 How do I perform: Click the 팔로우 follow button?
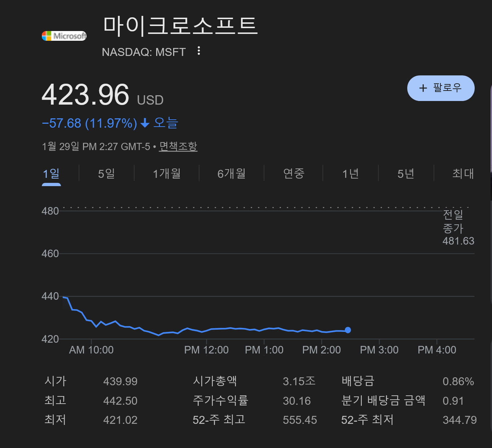(x=440, y=88)
